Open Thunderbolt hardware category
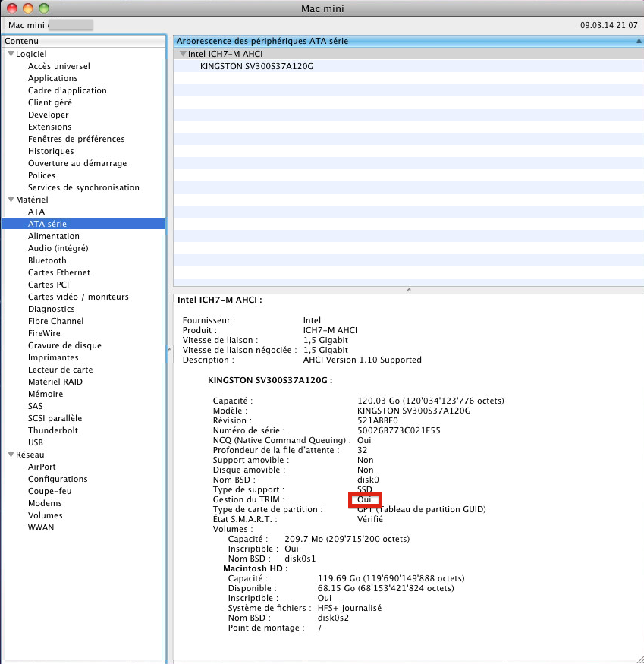 click(x=53, y=430)
